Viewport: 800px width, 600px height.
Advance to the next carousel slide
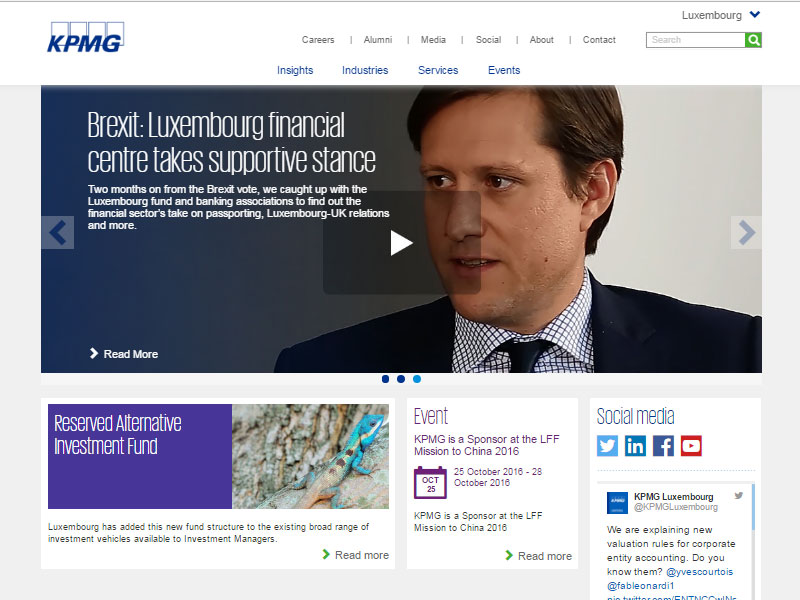pyautogui.click(x=746, y=233)
